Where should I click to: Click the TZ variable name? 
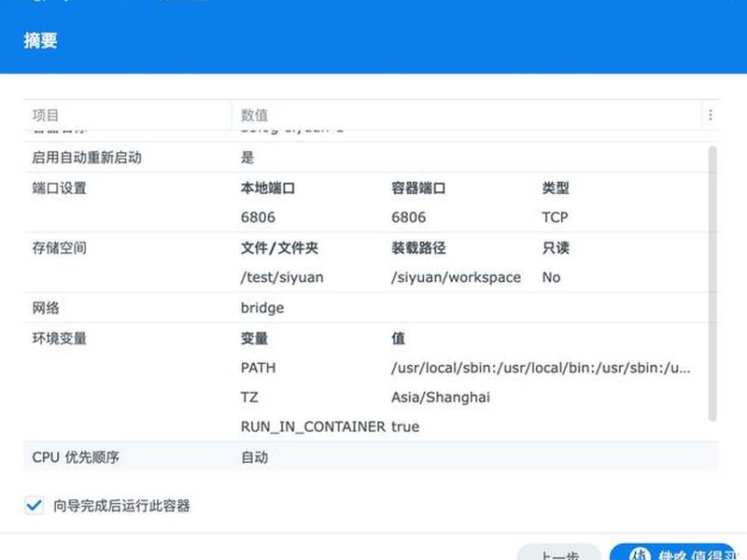249,398
